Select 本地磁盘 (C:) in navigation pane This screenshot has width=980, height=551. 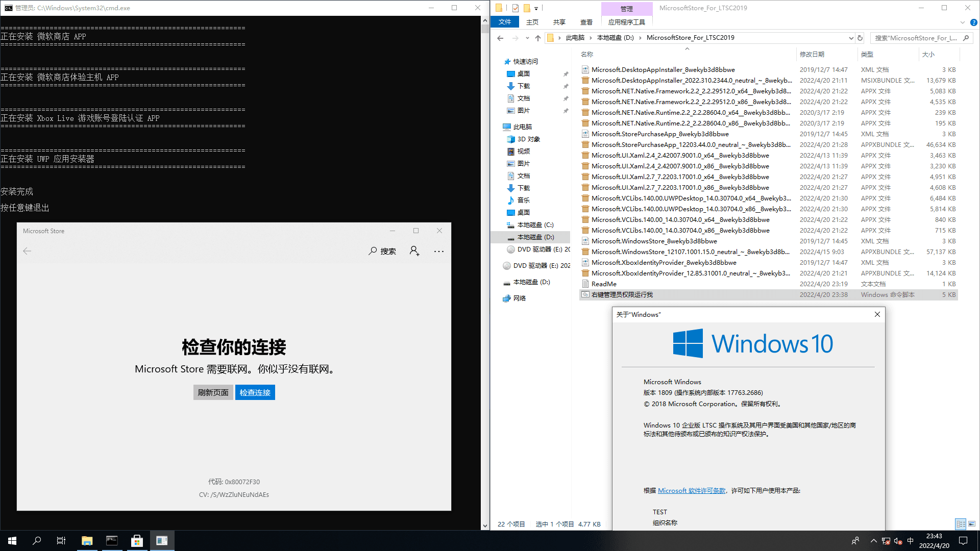click(x=535, y=224)
